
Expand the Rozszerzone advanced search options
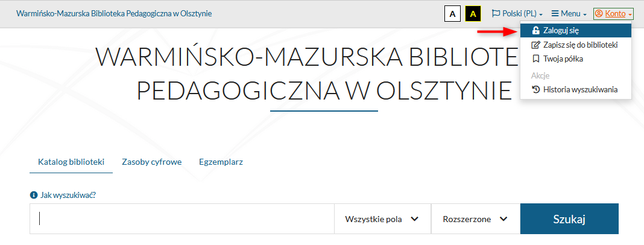pyautogui.click(x=476, y=219)
